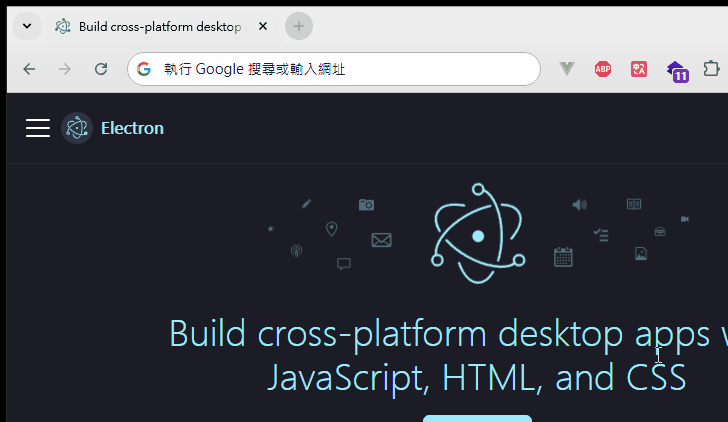
Task: Click the Google G icon in address bar
Action: (x=144, y=69)
